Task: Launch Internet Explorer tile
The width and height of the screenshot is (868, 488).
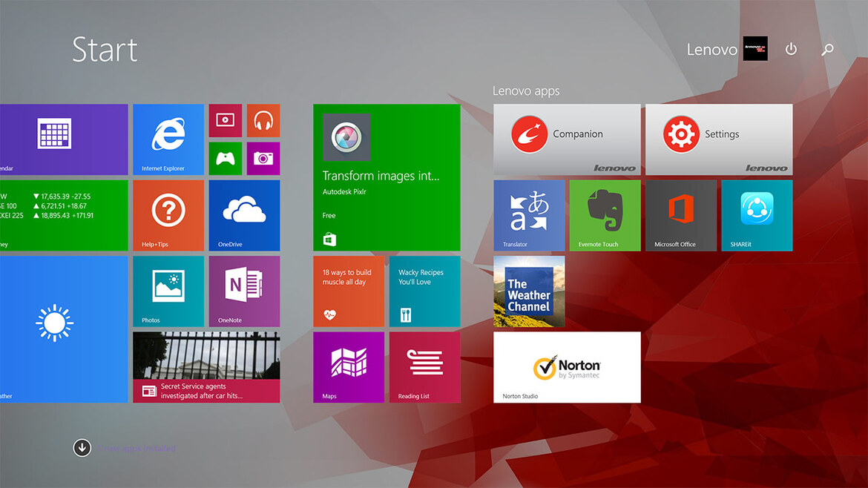Action: click(x=168, y=139)
